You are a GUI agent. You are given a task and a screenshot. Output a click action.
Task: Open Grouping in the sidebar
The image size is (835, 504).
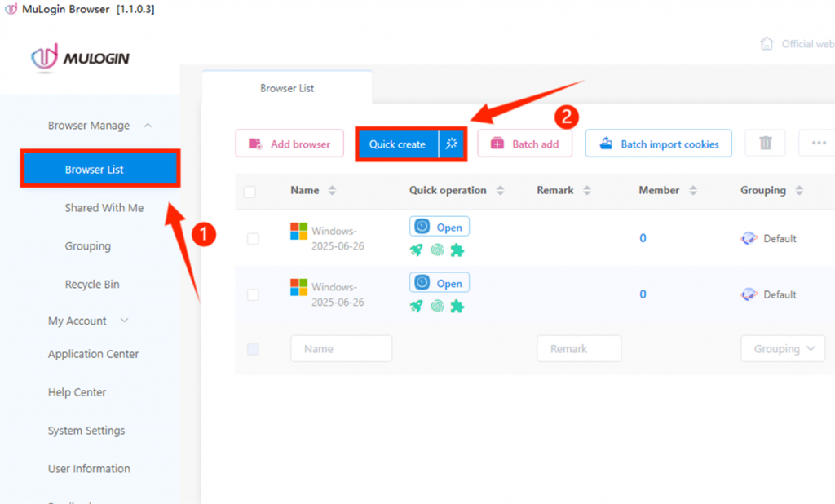[88, 246]
